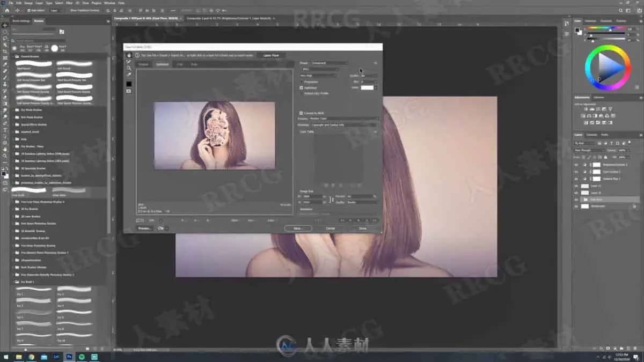Open the Windows Start menu
644x362 pixels.
6,357
